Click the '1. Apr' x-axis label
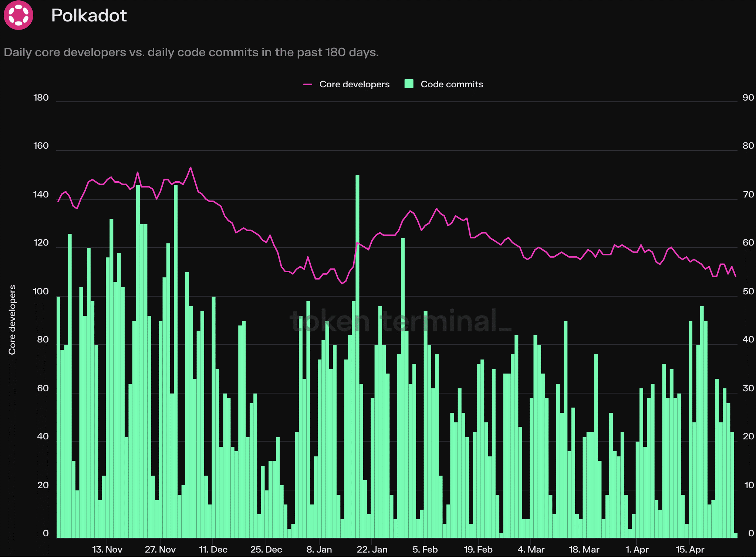This screenshot has height=557, width=756. (637, 549)
